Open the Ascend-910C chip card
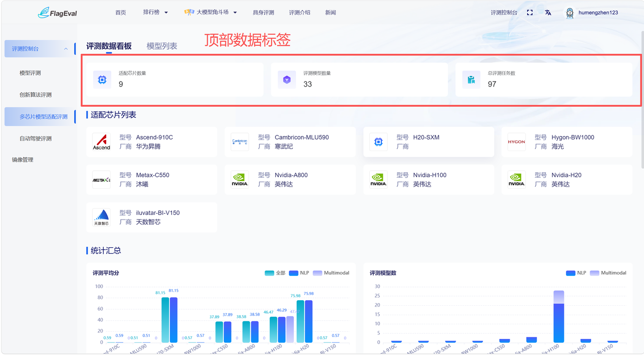This screenshot has height=355, width=644. (x=151, y=142)
